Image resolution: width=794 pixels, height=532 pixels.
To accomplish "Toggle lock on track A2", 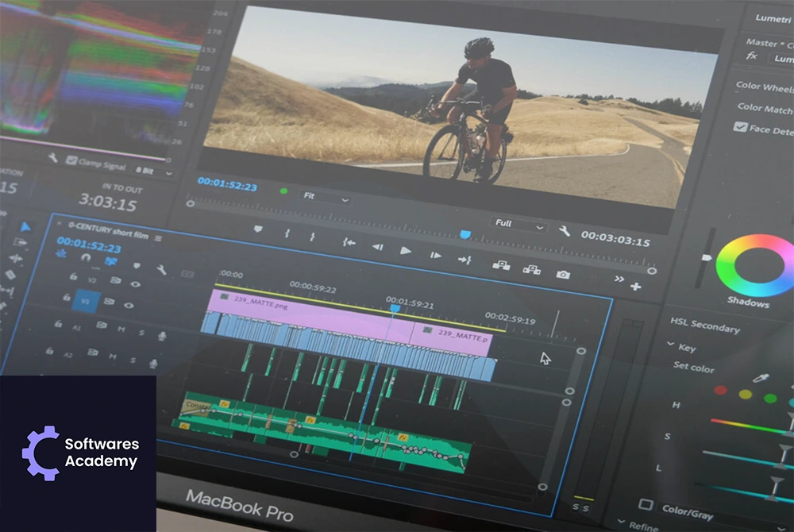I will tap(49, 350).
